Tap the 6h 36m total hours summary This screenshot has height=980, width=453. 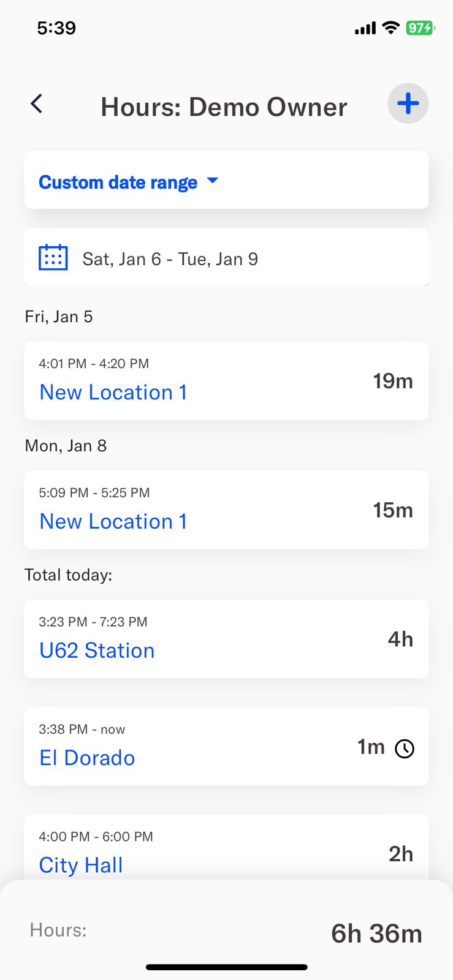coord(376,933)
